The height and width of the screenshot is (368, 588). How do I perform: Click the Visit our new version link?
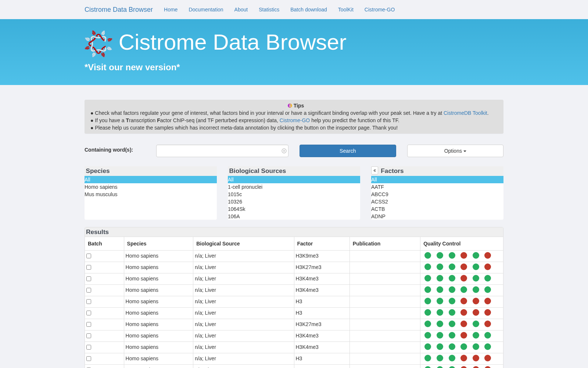tap(132, 67)
